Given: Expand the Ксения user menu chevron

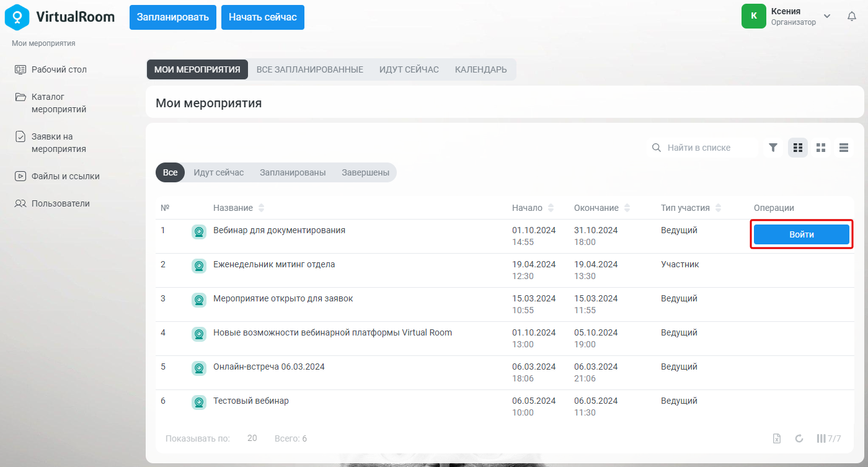Looking at the screenshot, I should pos(827,16).
